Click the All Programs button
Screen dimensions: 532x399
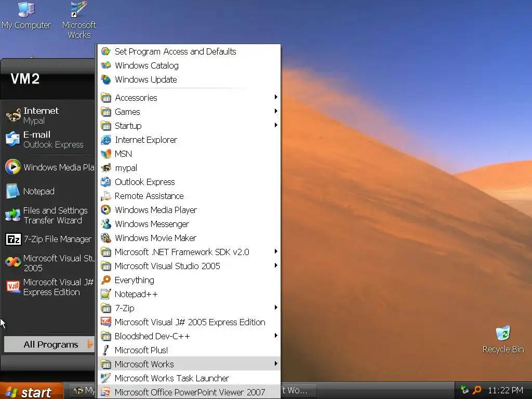(49, 344)
